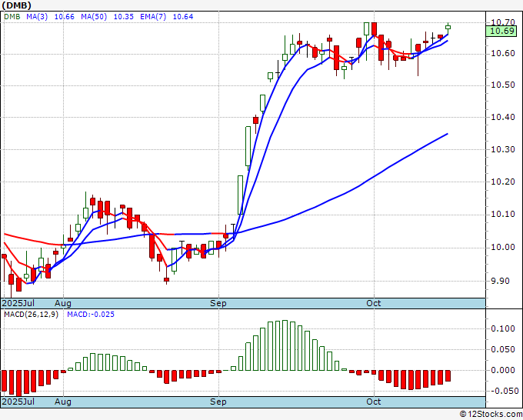Click the 0.050 MACD axis label
The width and height of the screenshot is (523, 420).
point(503,349)
